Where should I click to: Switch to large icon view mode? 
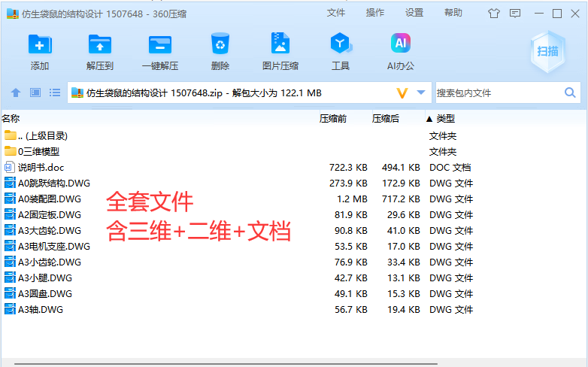click(x=35, y=93)
